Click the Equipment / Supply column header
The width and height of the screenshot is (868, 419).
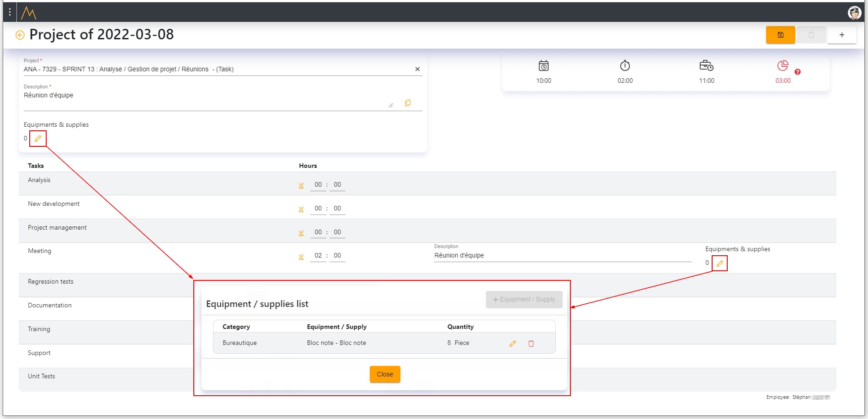pos(337,327)
